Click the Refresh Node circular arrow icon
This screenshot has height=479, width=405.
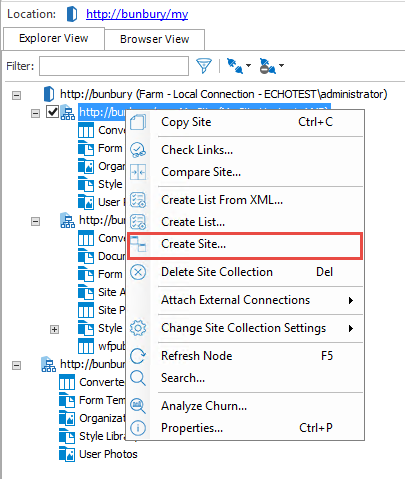click(138, 356)
